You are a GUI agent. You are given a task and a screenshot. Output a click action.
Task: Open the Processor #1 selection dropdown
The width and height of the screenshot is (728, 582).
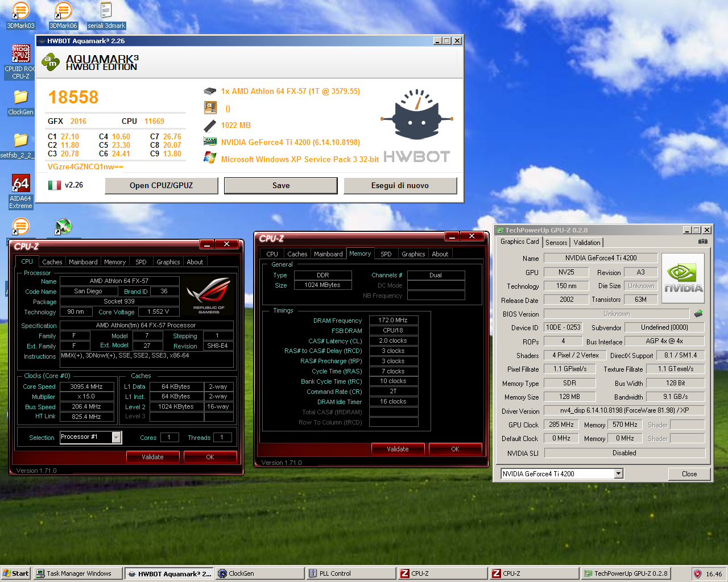(x=116, y=437)
